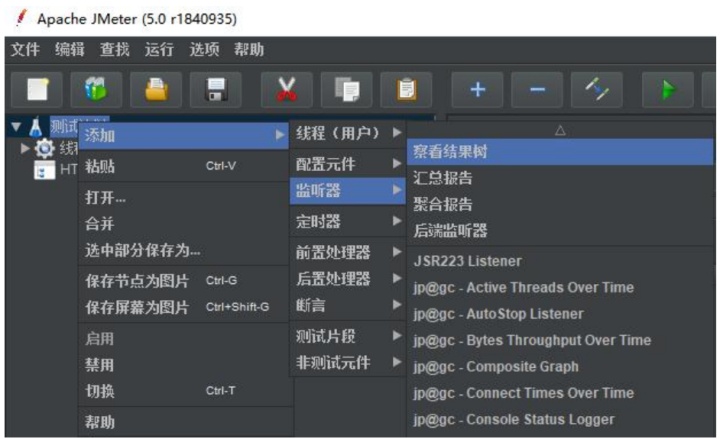The width and height of the screenshot is (720, 439).
Task: Choose 帮助 at context menu bottom
Action: pos(184,422)
